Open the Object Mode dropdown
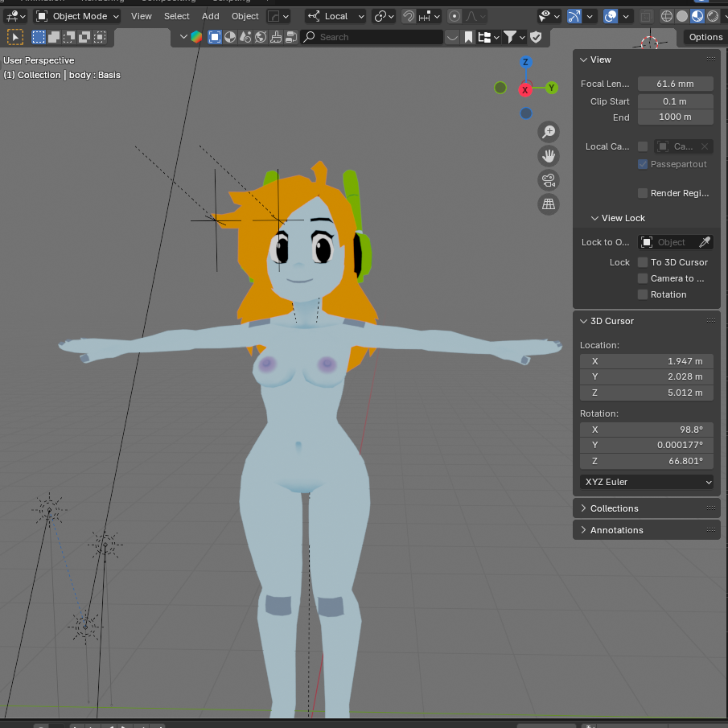 click(x=78, y=16)
